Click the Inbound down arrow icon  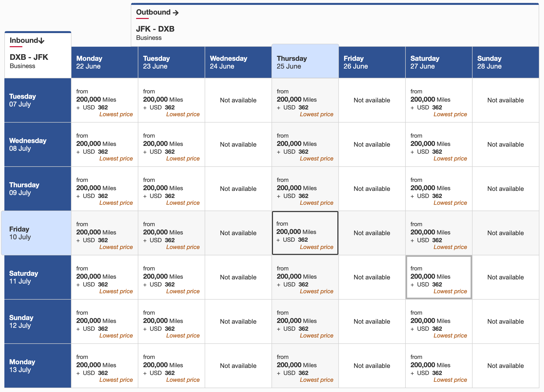click(x=42, y=41)
